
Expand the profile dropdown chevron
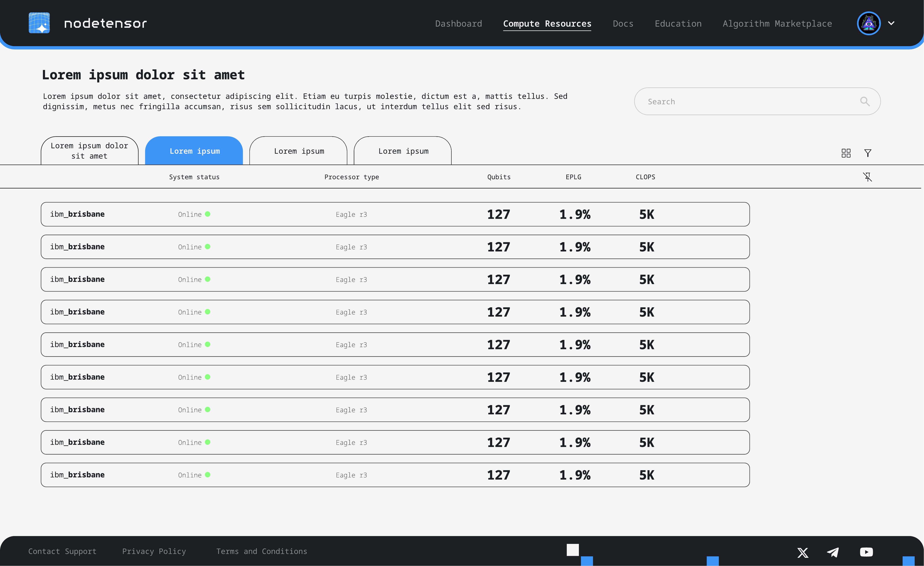click(x=891, y=23)
